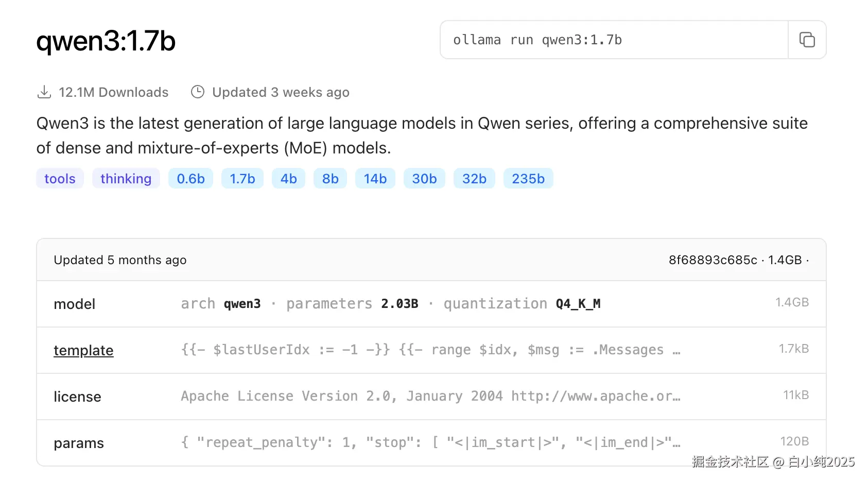Click the 8f68893c685c · 1.4GB digest text

(738, 260)
